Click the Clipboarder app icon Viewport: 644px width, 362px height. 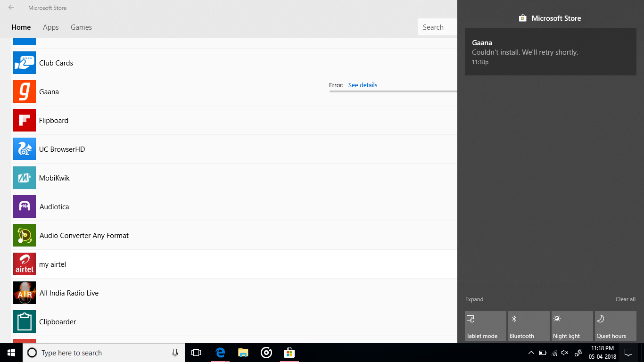pos(25,321)
